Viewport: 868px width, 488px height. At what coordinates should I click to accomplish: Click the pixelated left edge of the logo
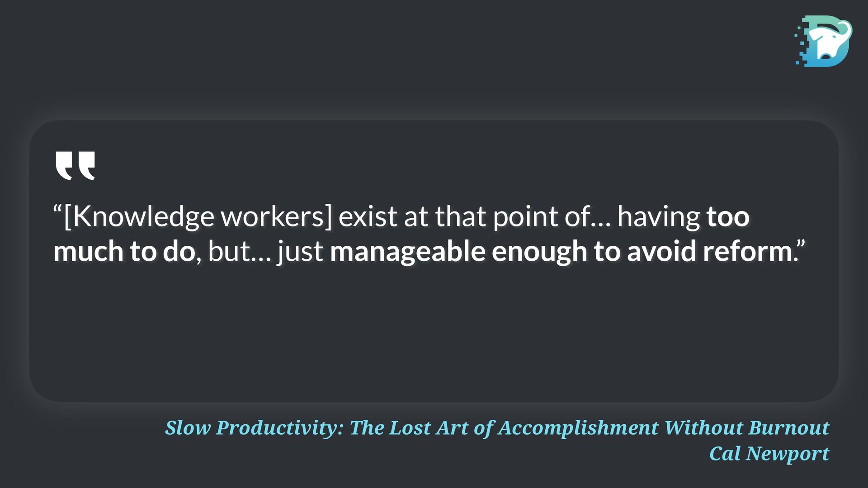tap(801, 43)
